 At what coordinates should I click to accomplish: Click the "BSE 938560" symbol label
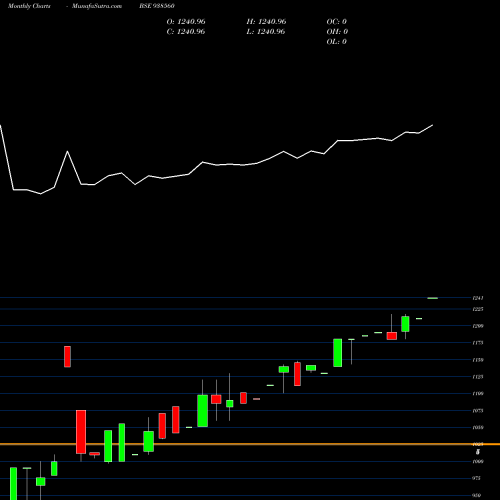[x=157, y=6]
